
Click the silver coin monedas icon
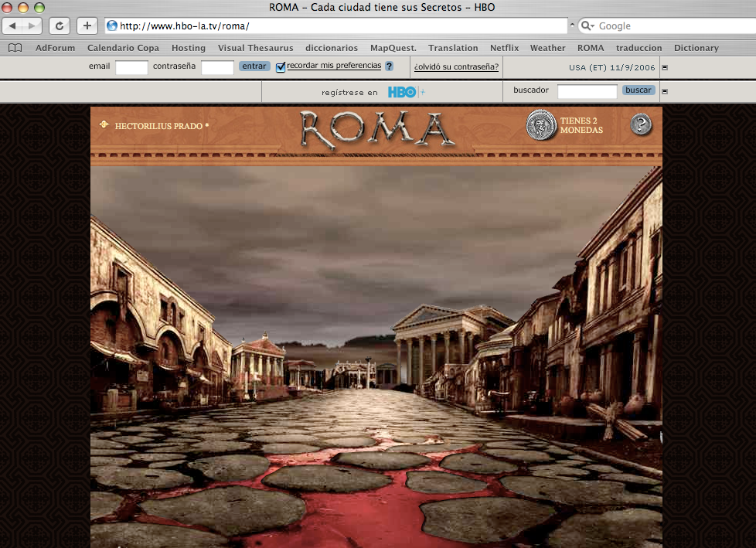click(x=541, y=125)
